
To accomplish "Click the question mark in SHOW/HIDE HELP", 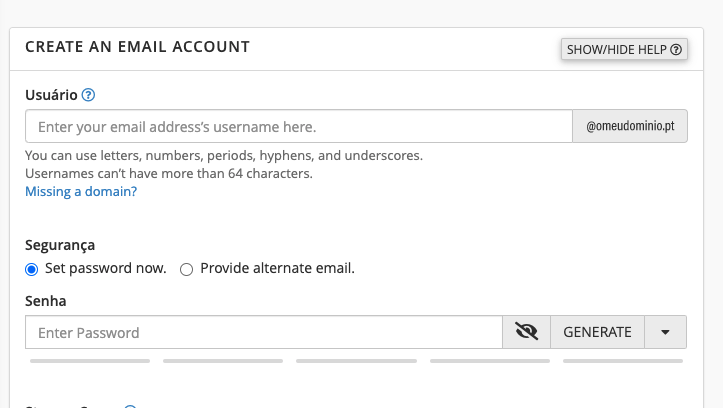I will tap(676, 49).
